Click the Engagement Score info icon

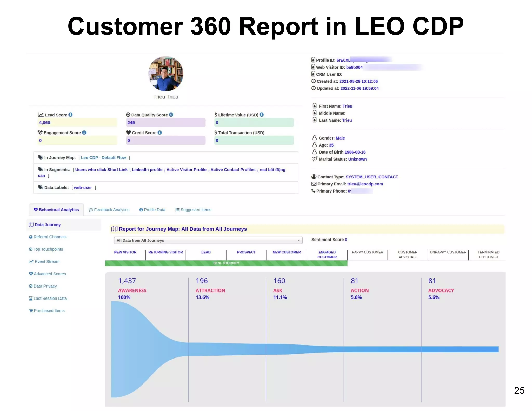tap(84, 132)
